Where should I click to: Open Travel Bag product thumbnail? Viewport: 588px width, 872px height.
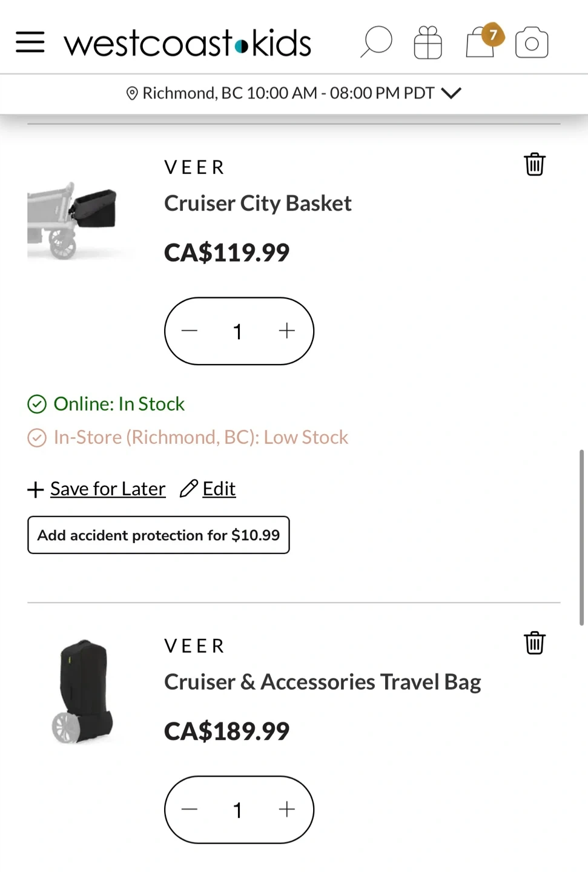(83, 691)
